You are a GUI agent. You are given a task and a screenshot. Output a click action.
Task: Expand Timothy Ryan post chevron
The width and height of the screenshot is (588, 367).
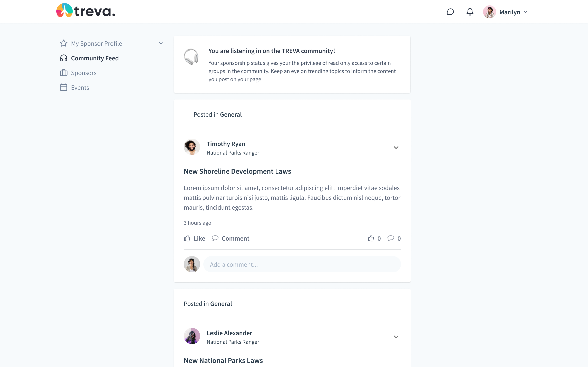pyautogui.click(x=396, y=148)
